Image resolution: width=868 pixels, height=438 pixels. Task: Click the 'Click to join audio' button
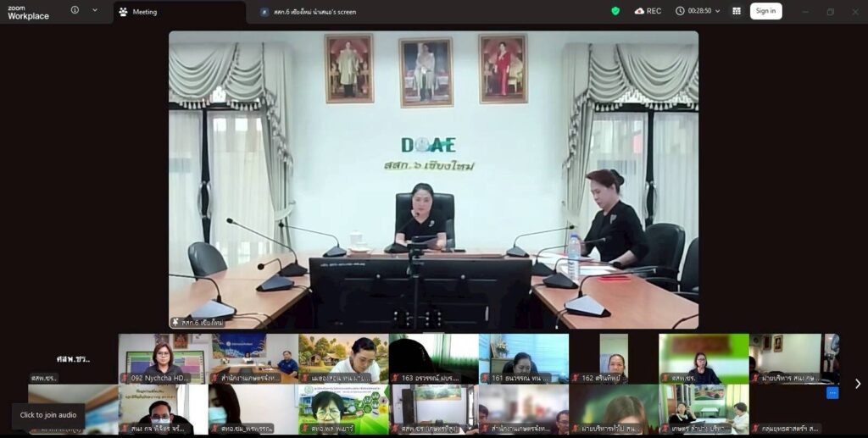click(48, 415)
